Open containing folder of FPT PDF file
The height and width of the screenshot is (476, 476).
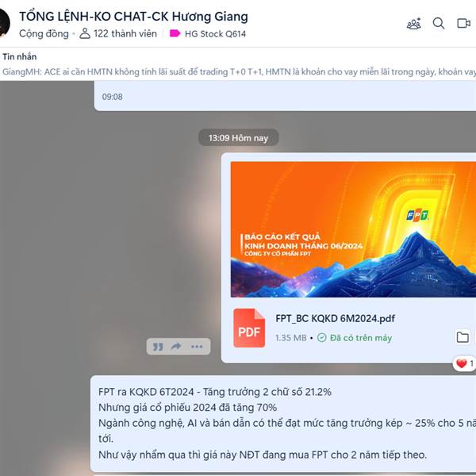[x=463, y=337]
